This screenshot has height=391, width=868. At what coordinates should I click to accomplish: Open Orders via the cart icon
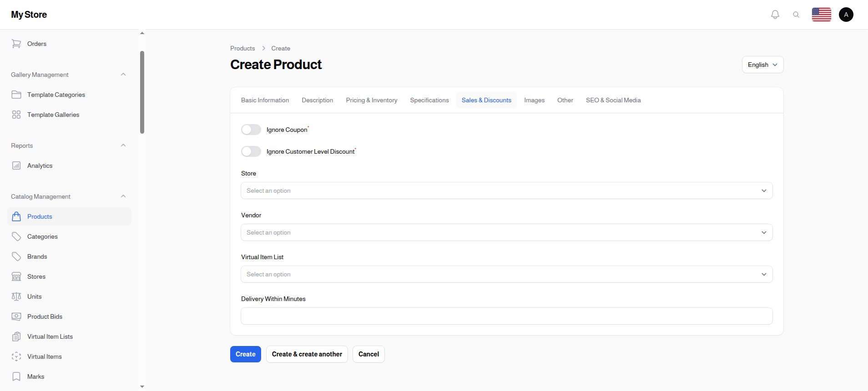pos(16,44)
